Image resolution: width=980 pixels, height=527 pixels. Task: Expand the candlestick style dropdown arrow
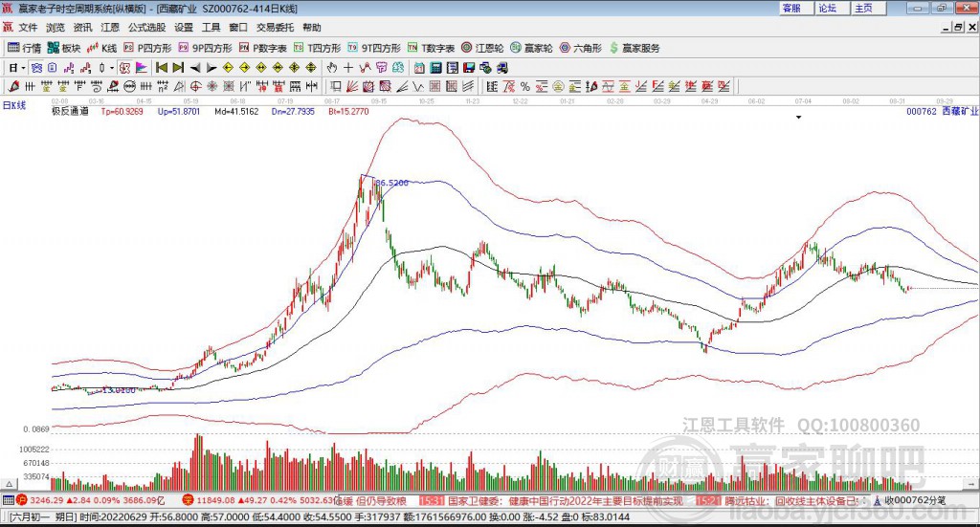click(112, 68)
